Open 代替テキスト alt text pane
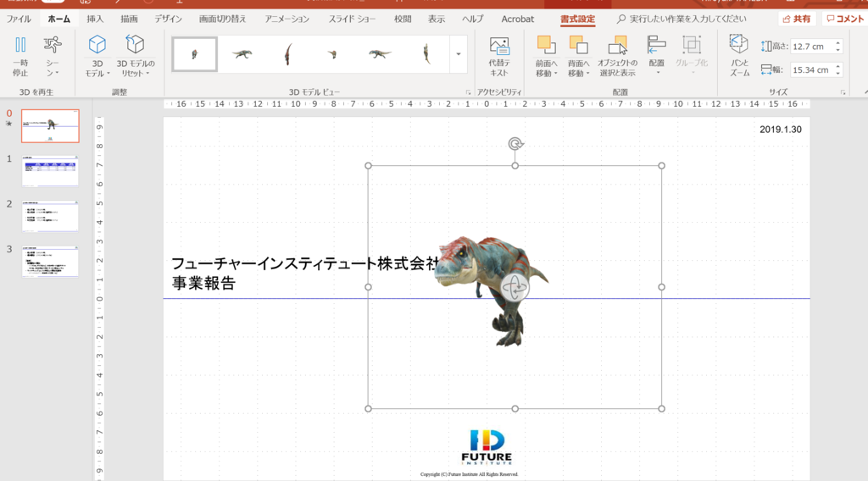 click(498, 57)
